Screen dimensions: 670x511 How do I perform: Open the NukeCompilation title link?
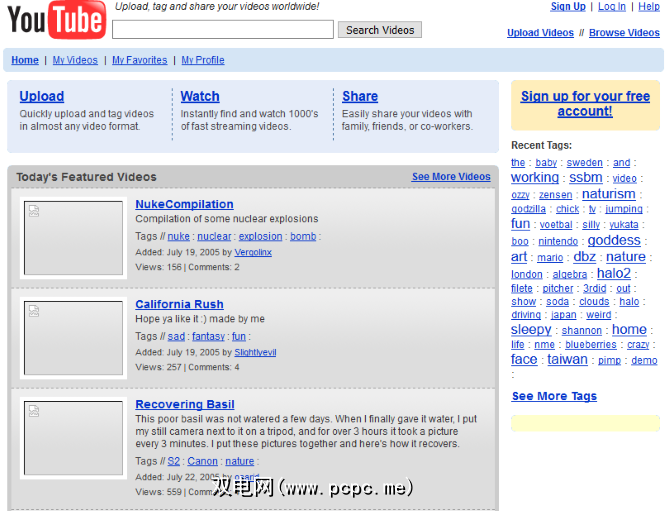[184, 204]
